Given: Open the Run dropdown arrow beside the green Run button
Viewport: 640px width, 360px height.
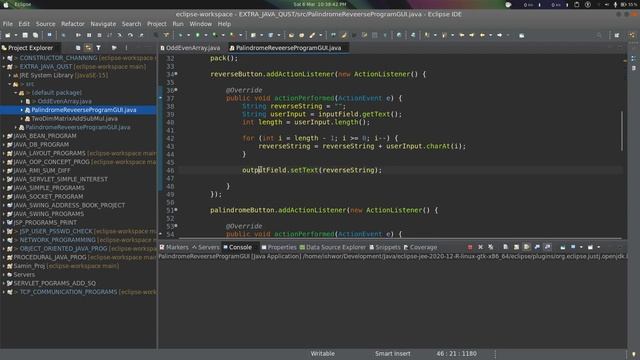Looking at the screenshot, I should pos(206,35).
